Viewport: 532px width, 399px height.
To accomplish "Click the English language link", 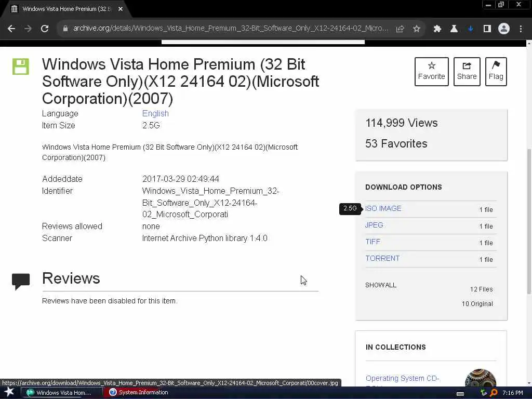I will [155, 114].
